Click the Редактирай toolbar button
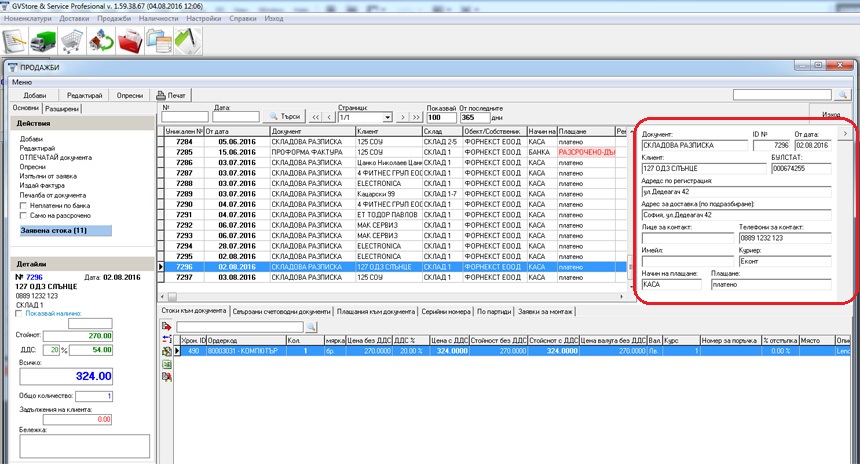 84,95
